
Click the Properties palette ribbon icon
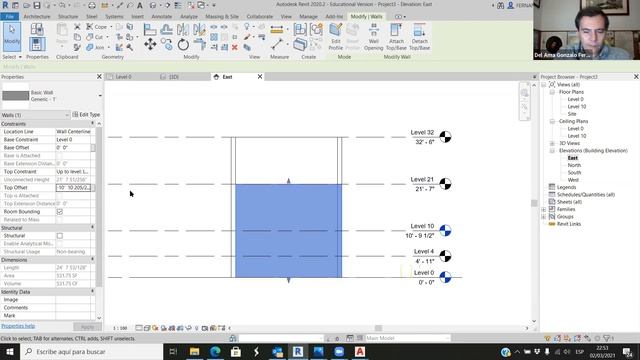click(37, 44)
